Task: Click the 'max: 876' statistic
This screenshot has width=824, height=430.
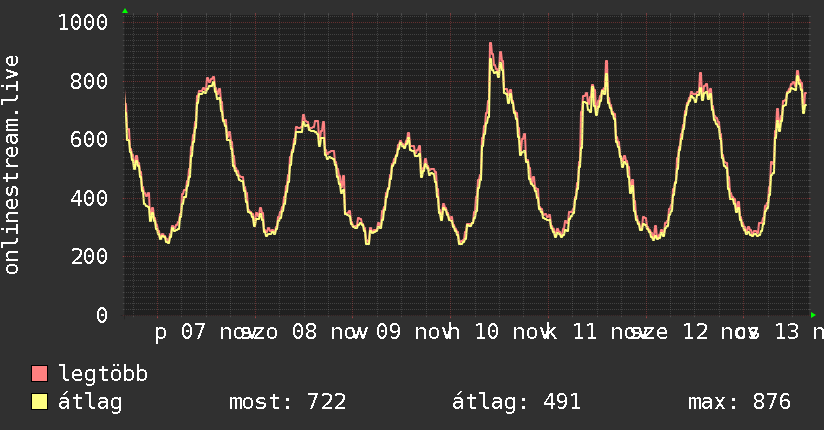Action: point(739,402)
